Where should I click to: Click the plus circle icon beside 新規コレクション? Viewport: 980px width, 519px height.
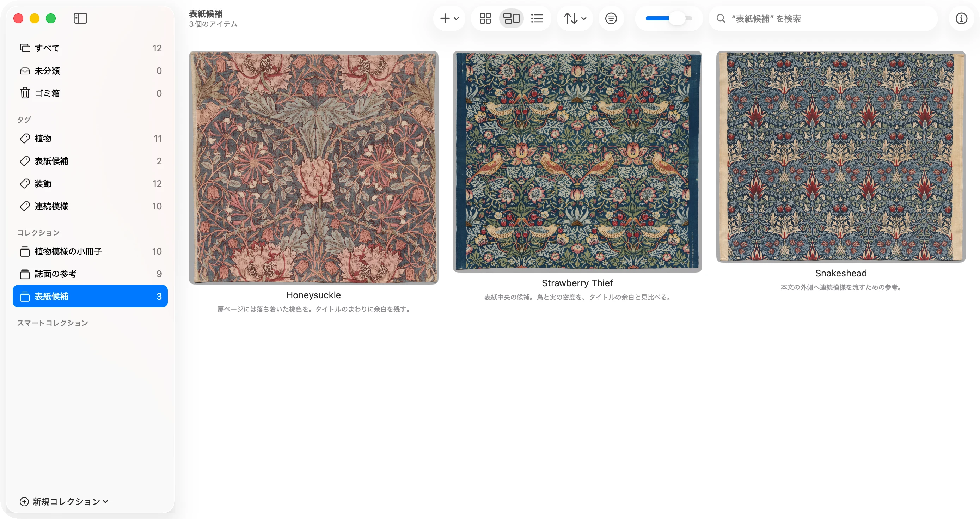coord(24,501)
